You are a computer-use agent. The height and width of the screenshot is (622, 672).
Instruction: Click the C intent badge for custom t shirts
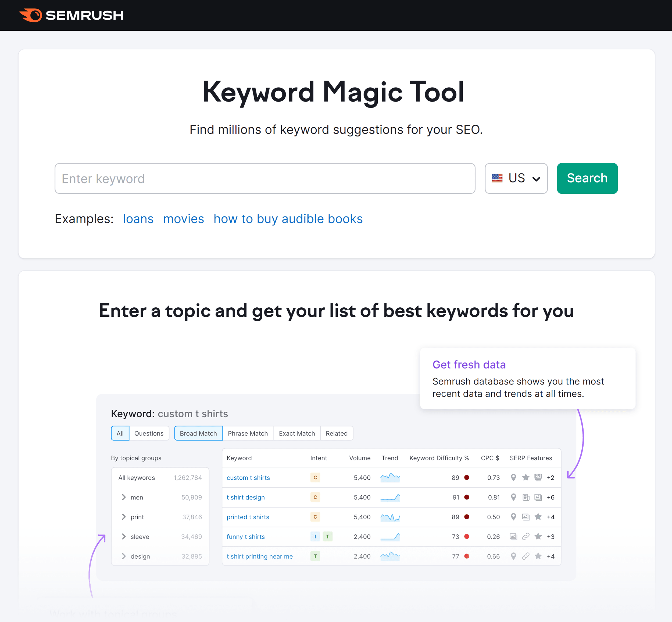[x=315, y=477]
